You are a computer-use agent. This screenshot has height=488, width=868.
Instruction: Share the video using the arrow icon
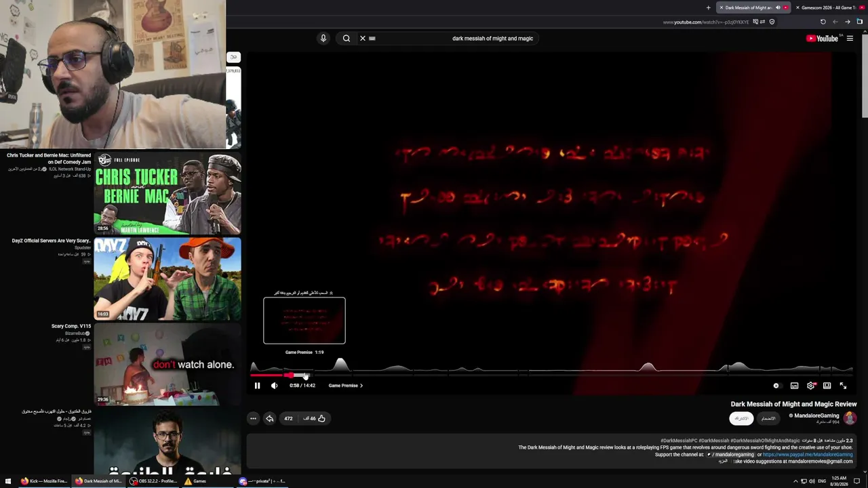pos(269,419)
